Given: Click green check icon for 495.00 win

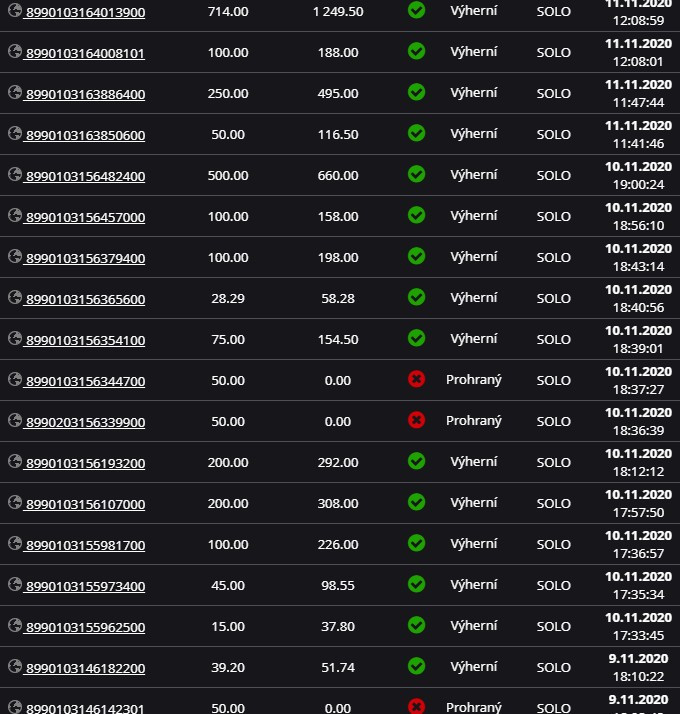Looking at the screenshot, I should tap(416, 92).
